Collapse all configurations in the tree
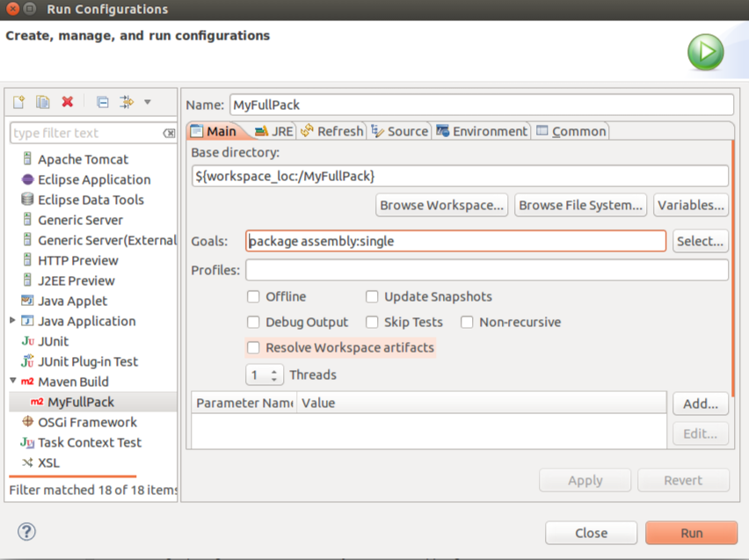Screen dimensions: 749x560 pos(102,102)
